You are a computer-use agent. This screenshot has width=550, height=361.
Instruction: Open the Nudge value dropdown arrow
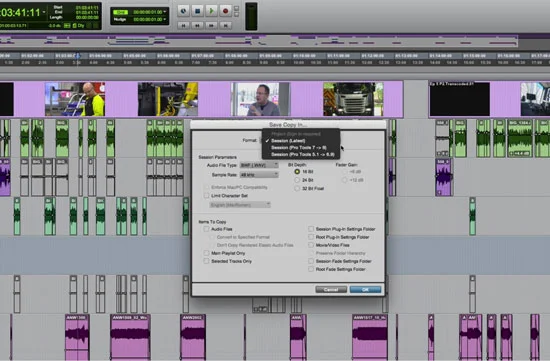(165, 19)
